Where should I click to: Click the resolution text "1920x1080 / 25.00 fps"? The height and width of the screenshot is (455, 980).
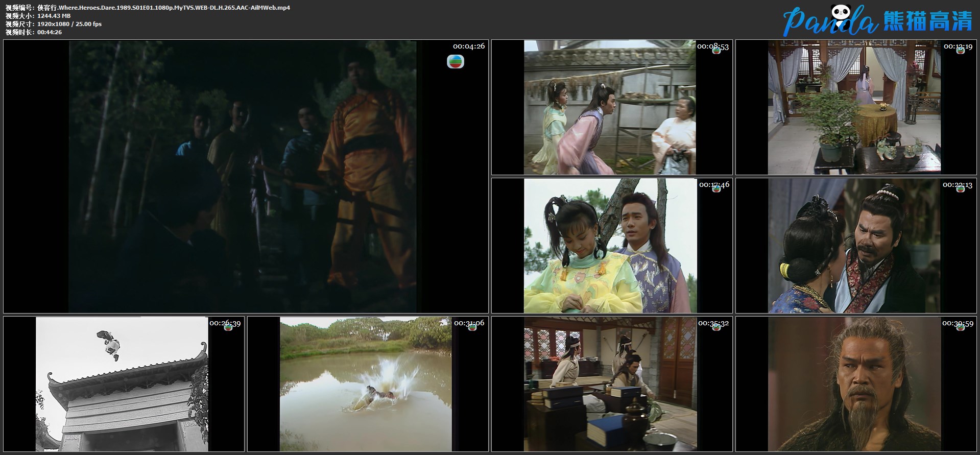(x=69, y=24)
